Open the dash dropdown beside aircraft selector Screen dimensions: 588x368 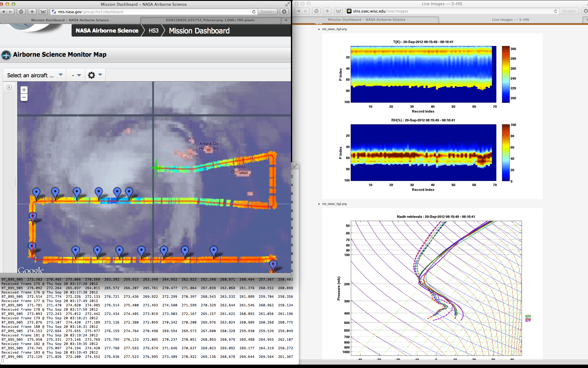point(76,75)
